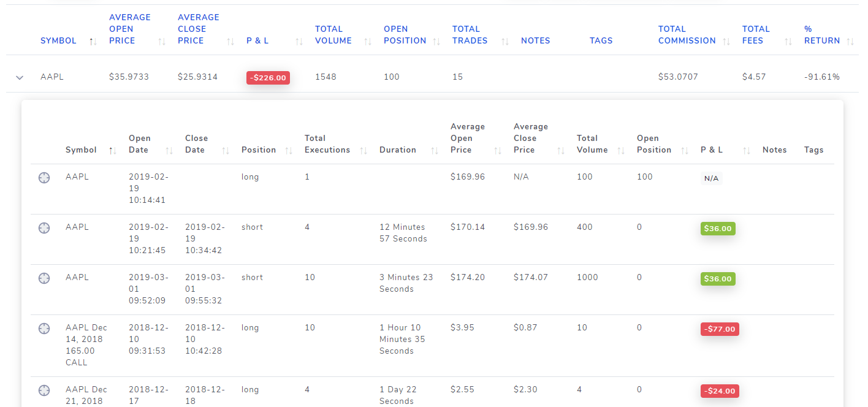Sort inner table by Total Executions arrows
Image resolution: width=868 pixels, height=407 pixels.
pos(363,150)
